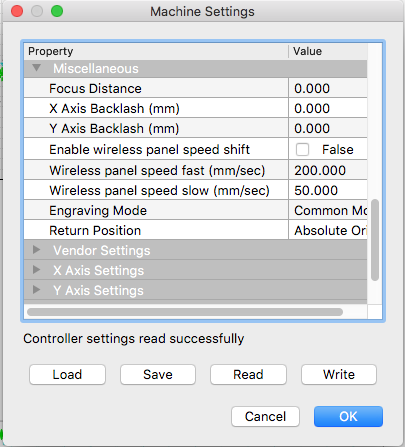Edit wireless panel speed fast value
This screenshot has width=405, height=447.
click(x=328, y=170)
